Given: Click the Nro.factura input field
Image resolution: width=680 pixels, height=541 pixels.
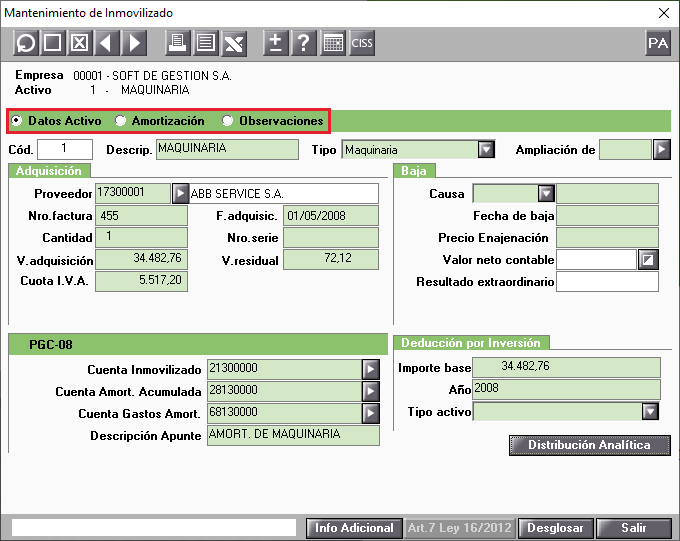Looking at the screenshot, I should [x=141, y=216].
